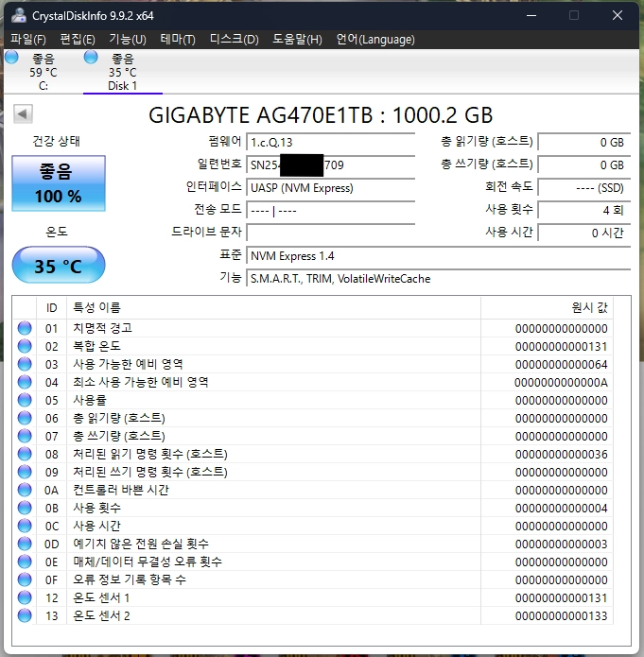644x657 pixels.
Task: Click the blue status orb for C: drive
Action: pos(11,58)
